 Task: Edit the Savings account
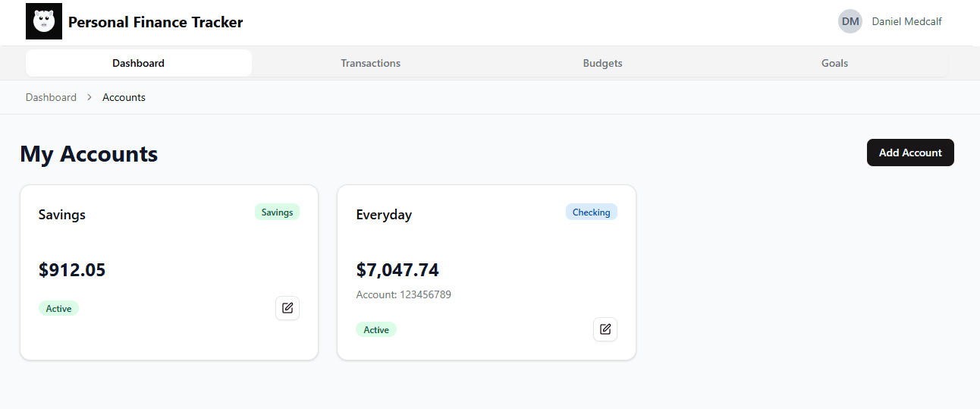click(x=287, y=308)
